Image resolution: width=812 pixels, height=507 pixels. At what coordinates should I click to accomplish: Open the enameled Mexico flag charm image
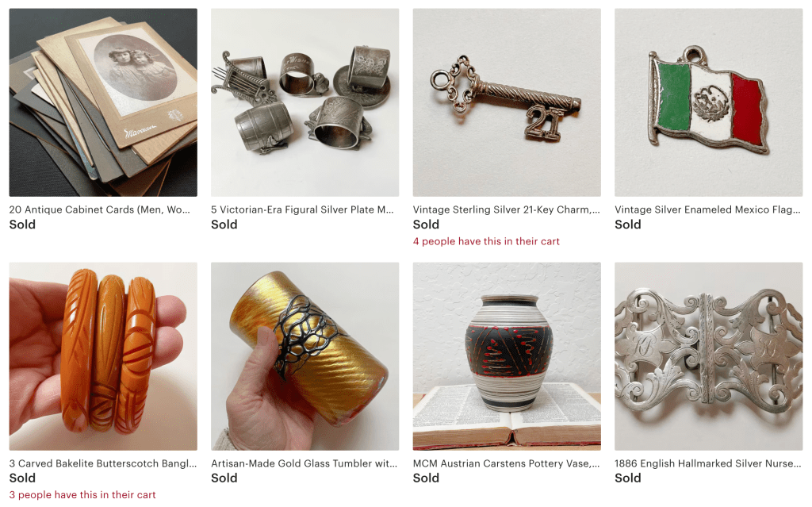click(708, 102)
